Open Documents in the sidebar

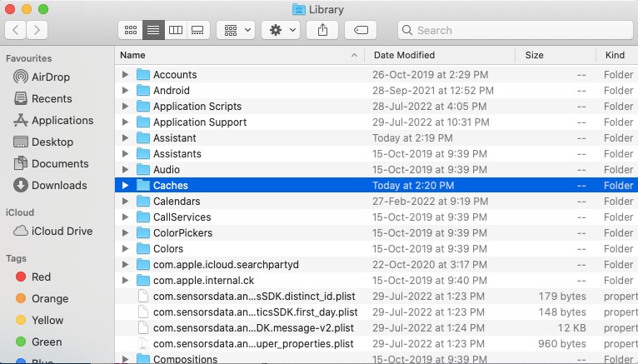pos(51,163)
